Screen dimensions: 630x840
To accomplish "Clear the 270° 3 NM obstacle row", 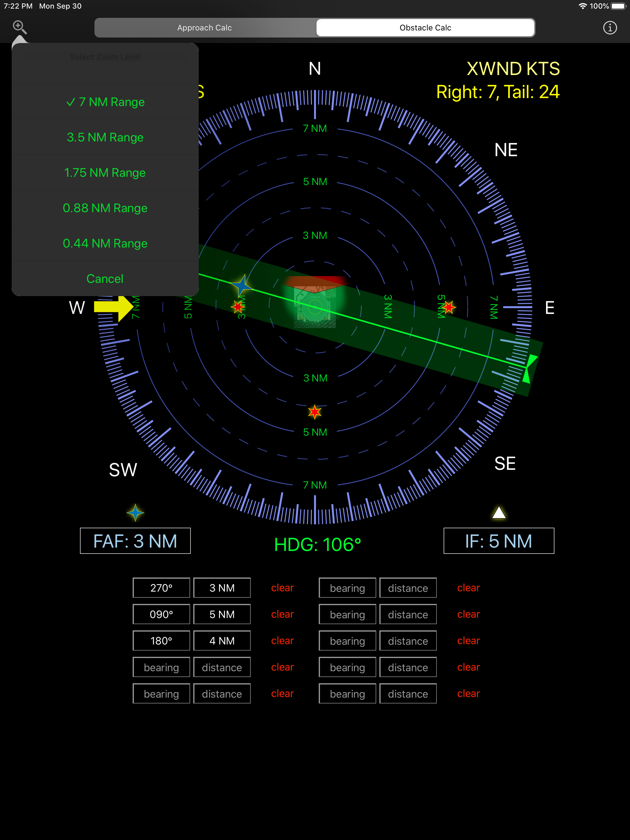I will pos(282,588).
